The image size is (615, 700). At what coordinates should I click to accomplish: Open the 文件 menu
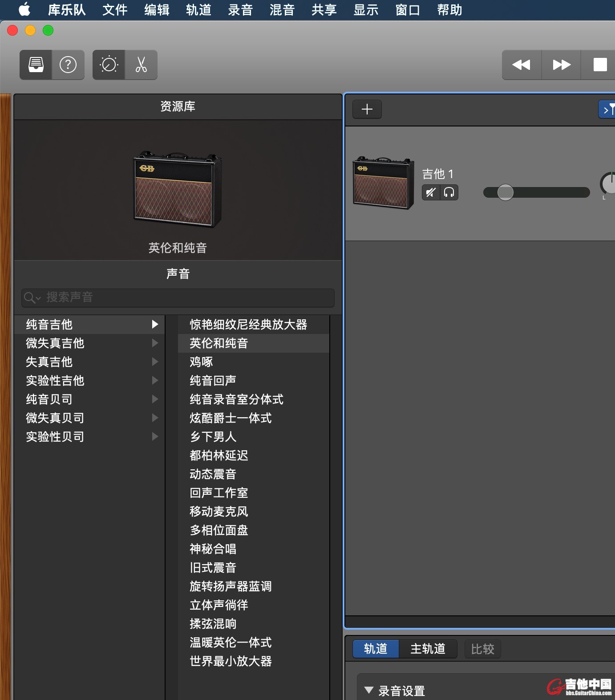tap(115, 10)
